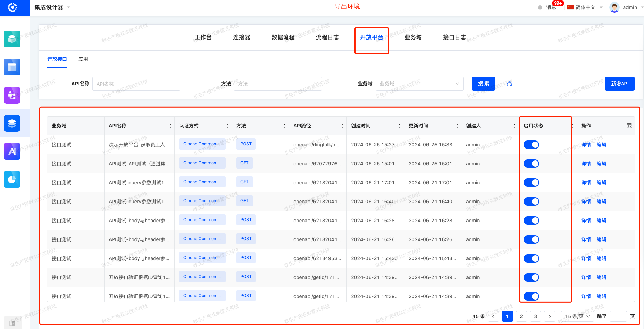Open the blue stacked layers sidebar module
This screenshot has height=329, width=644.
(x=12, y=123)
